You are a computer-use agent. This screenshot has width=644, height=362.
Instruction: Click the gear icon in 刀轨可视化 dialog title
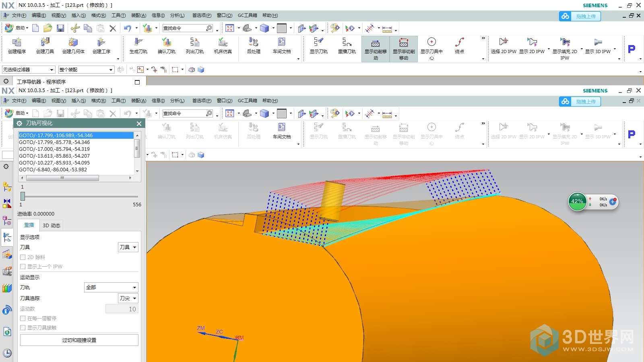[19, 123]
